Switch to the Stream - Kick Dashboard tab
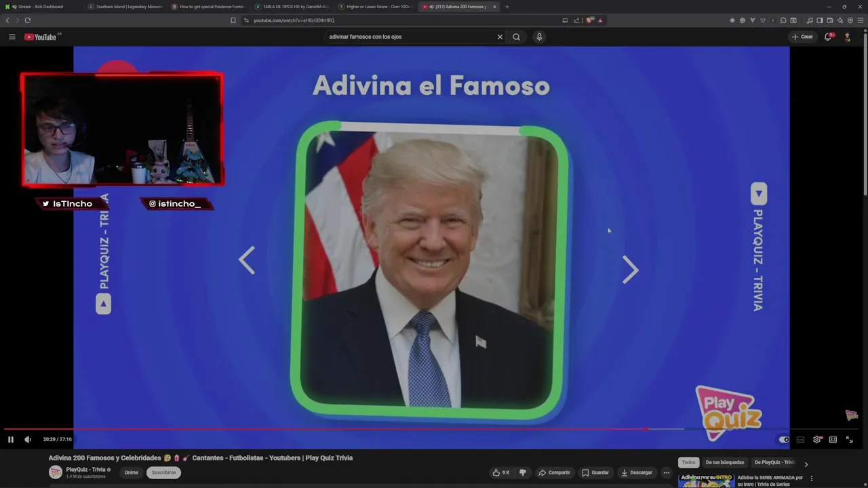This screenshot has height=488, width=868. 41,7
